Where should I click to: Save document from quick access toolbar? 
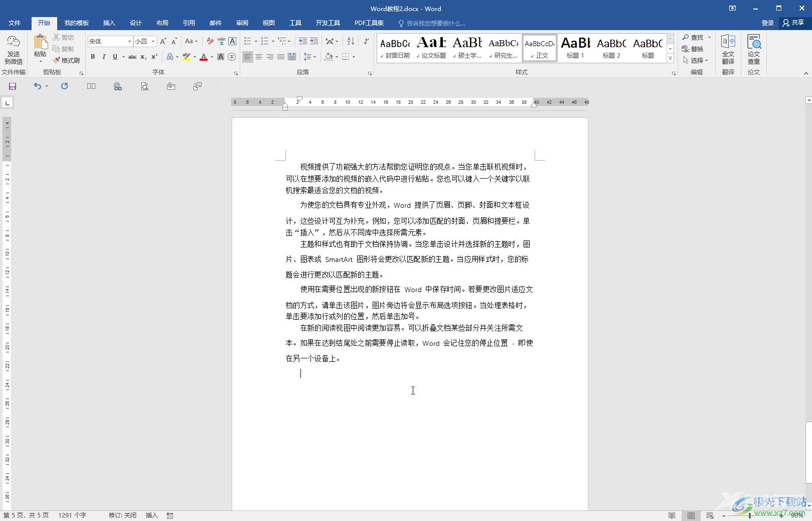(x=13, y=86)
